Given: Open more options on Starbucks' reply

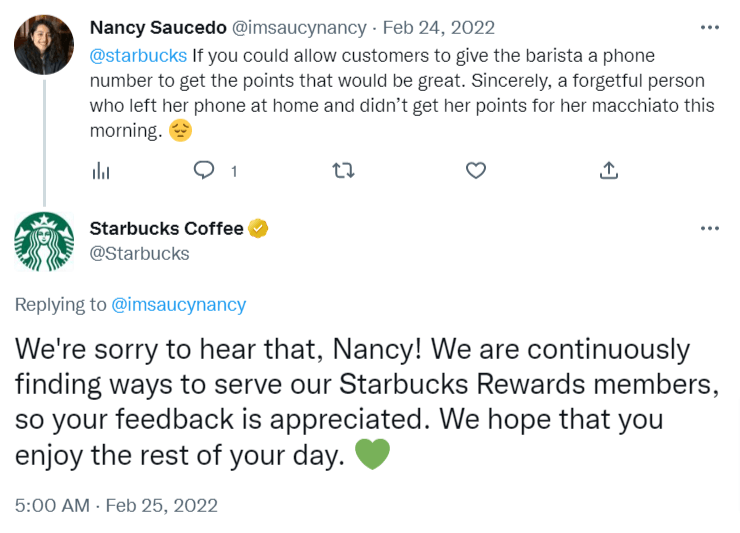Looking at the screenshot, I should [710, 229].
